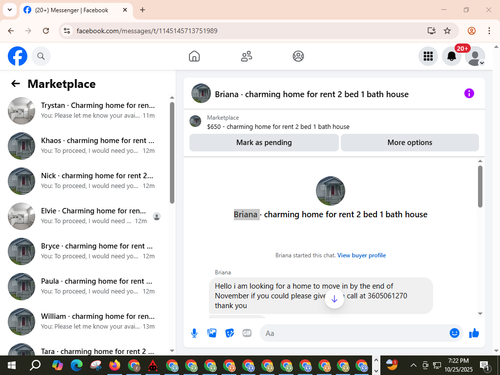Click the Aa message input field
Image resolution: width=500 pixels, height=375 pixels.
point(355,333)
